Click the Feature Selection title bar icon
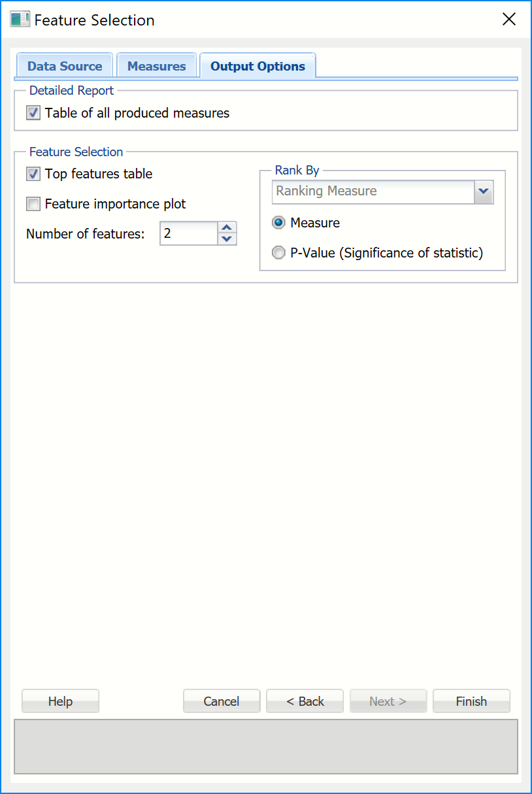Screen dimensions: 532x794 pos(20,19)
